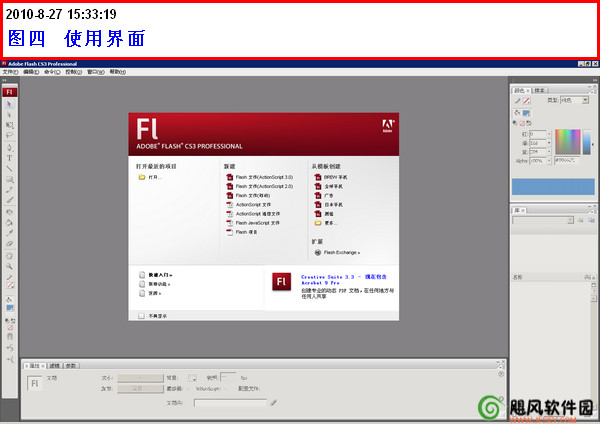Open the red value dropdown arrow
This screenshot has width=600, height=424.
pyautogui.click(x=549, y=134)
